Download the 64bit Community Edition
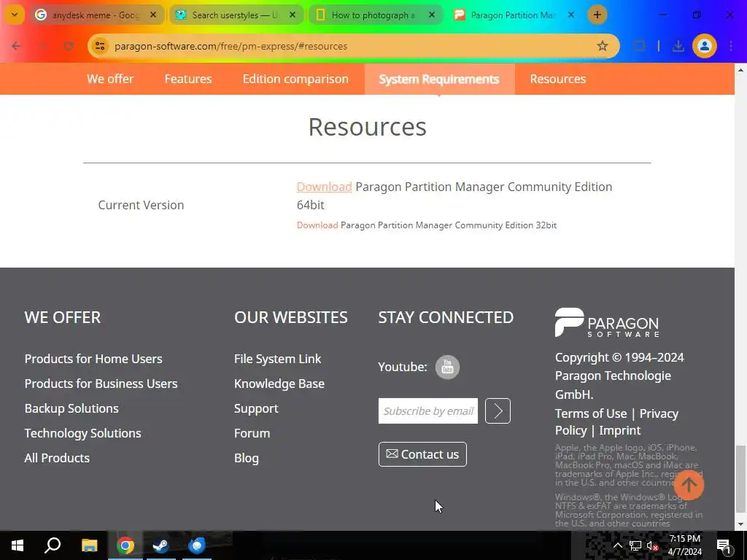Viewport: 747px width, 560px height. (x=324, y=187)
